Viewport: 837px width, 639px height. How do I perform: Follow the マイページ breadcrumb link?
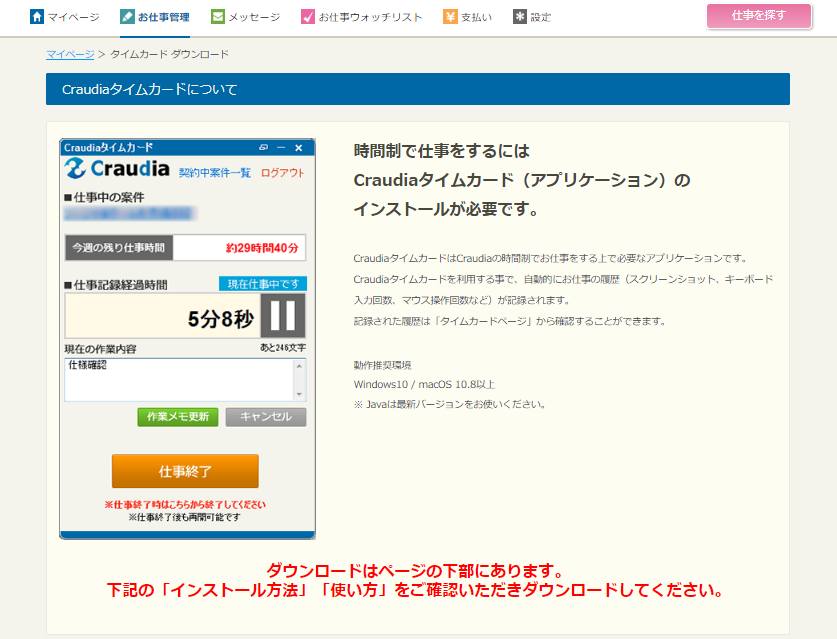pyautogui.click(x=70, y=54)
